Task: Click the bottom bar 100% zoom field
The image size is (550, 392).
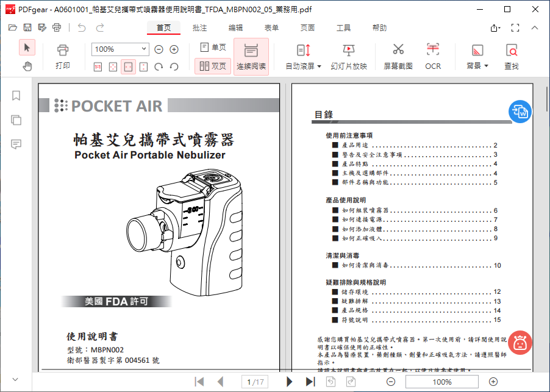Action: point(442,382)
